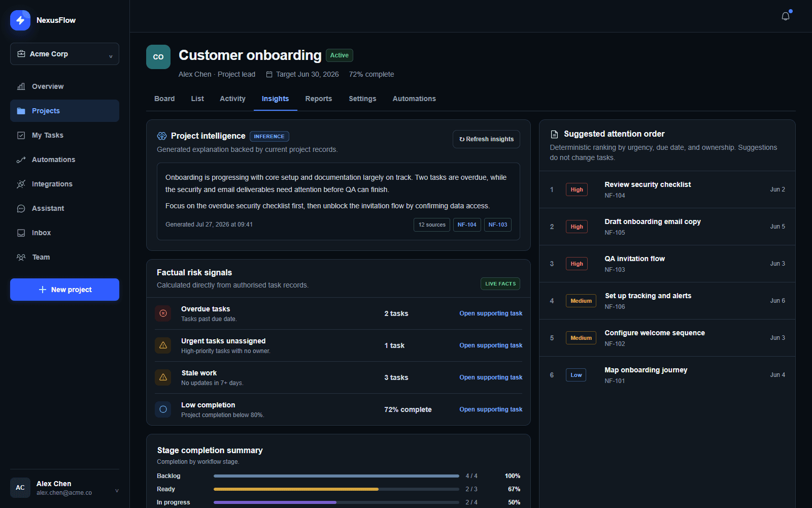Open supporting task for Urgent tasks unassigned
Viewport: 812px width, 508px height.
[491, 345]
